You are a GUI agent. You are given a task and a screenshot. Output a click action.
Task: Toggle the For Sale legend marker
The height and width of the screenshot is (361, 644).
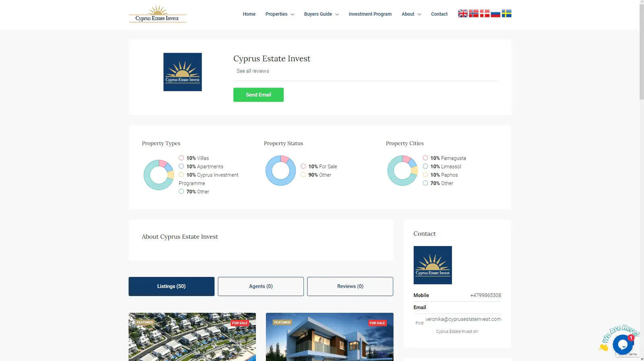303,166
